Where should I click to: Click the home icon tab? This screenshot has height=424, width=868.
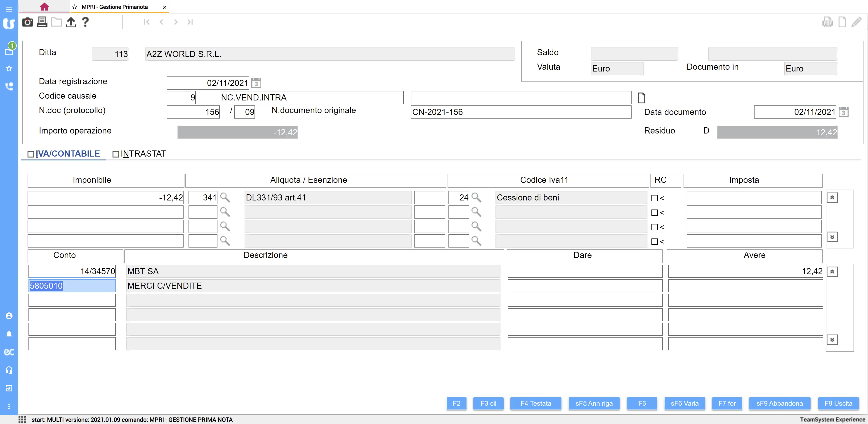pos(44,7)
